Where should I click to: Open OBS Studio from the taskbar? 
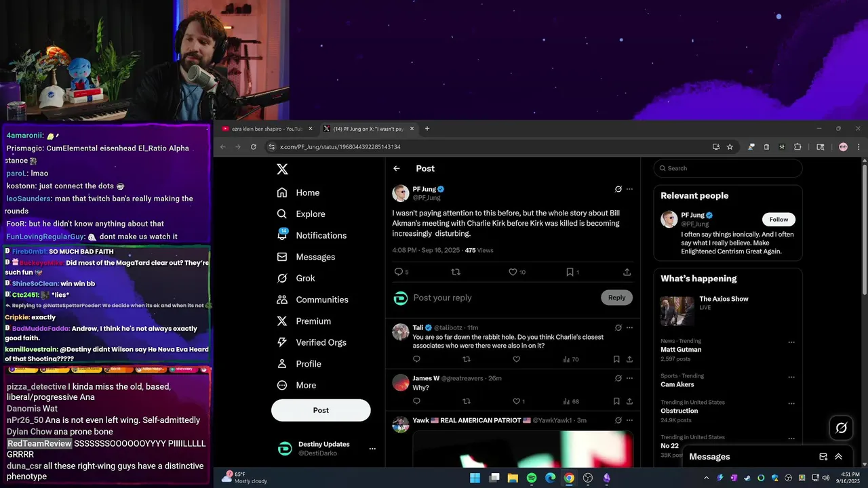pyautogui.click(x=588, y=478)
